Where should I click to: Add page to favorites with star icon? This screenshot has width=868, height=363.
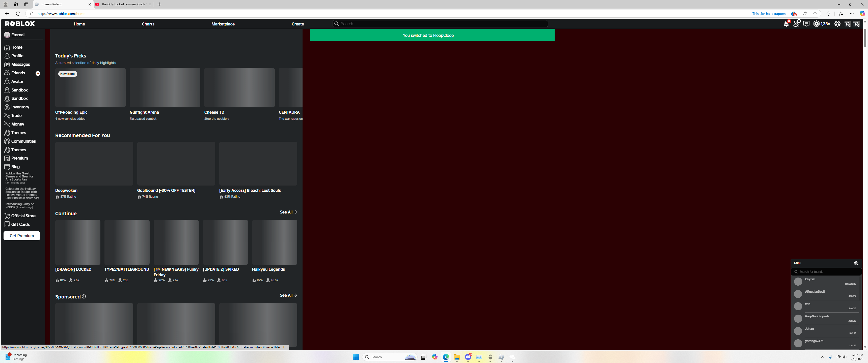pyautogui.click(x=815, y=14)
